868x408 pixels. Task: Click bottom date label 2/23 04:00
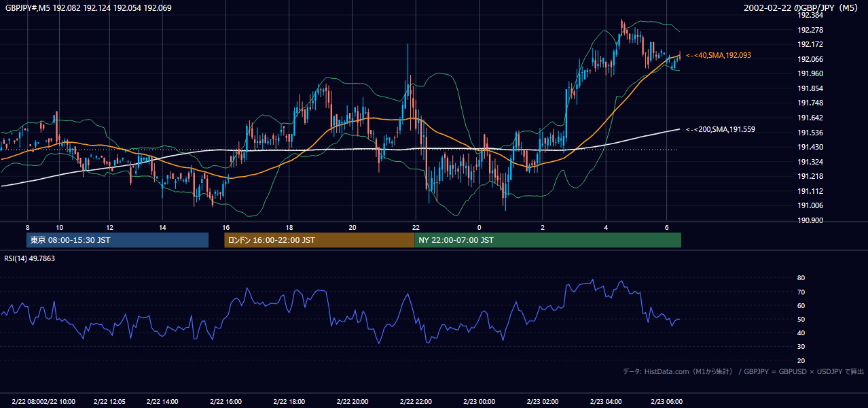point(606,402)
